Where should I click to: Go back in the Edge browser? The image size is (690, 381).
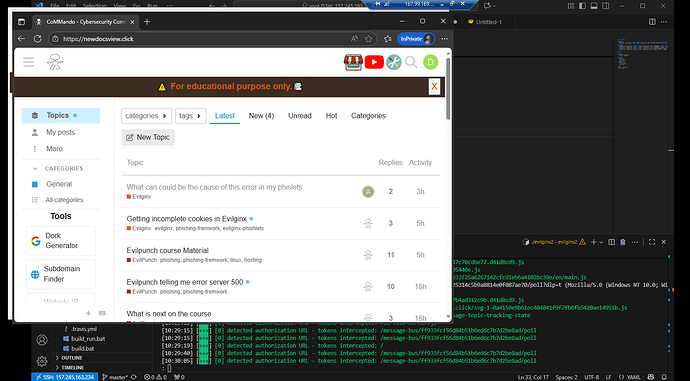click(x=21, y=39)
